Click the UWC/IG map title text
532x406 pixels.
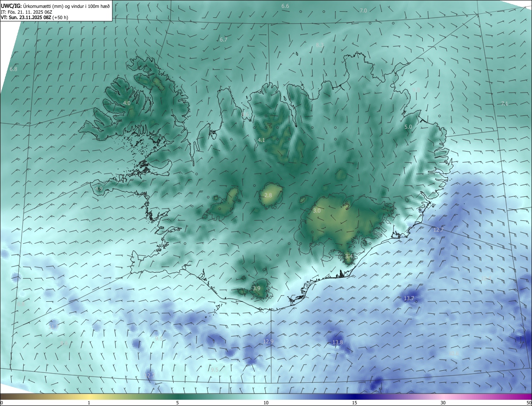pyautogui.click(x=55, y=6)
